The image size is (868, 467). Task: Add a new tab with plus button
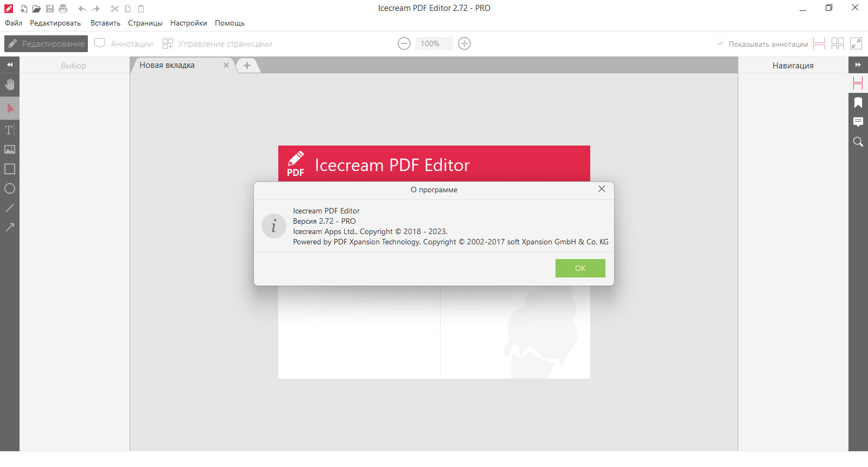[x=247, y=65]
